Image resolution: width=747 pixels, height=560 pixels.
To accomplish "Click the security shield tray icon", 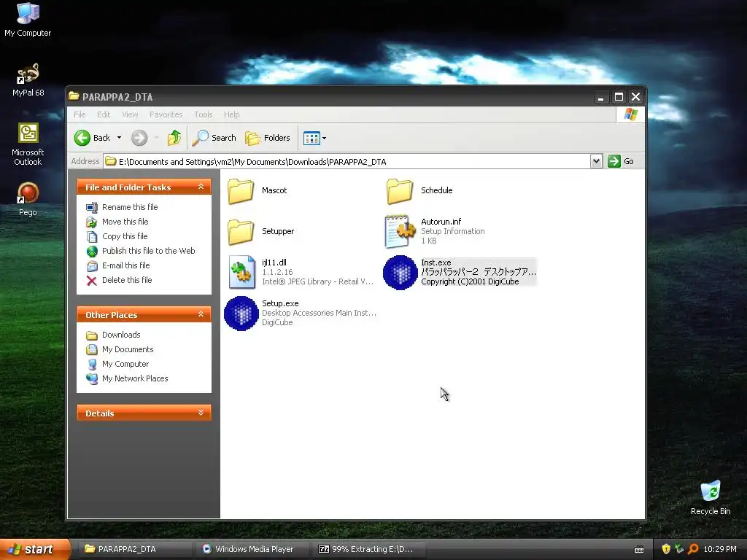I will click(x=666, y=549).
